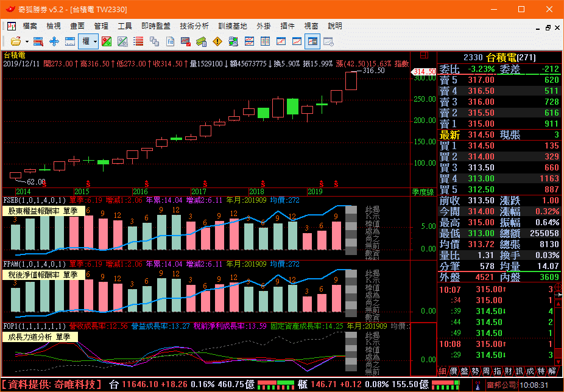Click the ruler measure icon in toolbar
Screen dimensions: 564x392
point(70,42)
